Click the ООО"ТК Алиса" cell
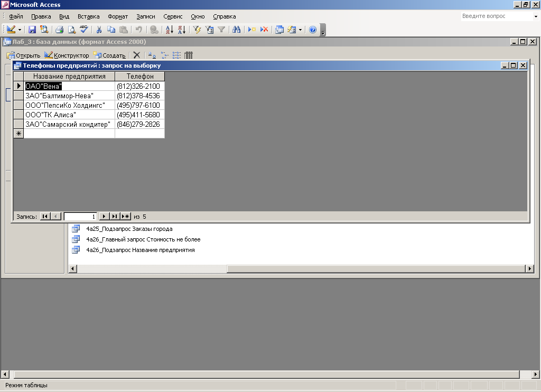 69,115
